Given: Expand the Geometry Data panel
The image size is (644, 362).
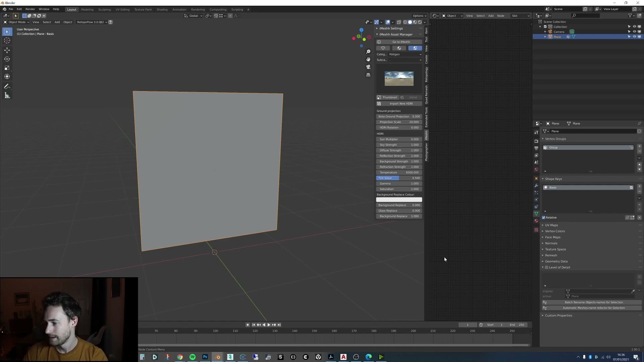Looking at the screenshot, I should [556, 261].
